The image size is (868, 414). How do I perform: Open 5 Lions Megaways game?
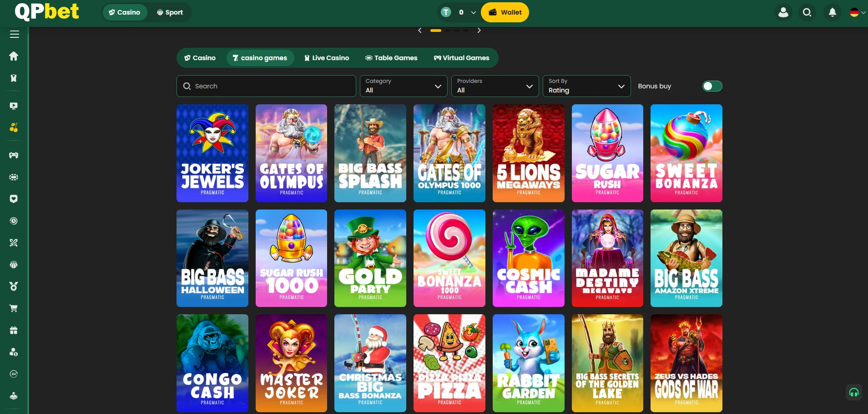(x=529, y=153)
